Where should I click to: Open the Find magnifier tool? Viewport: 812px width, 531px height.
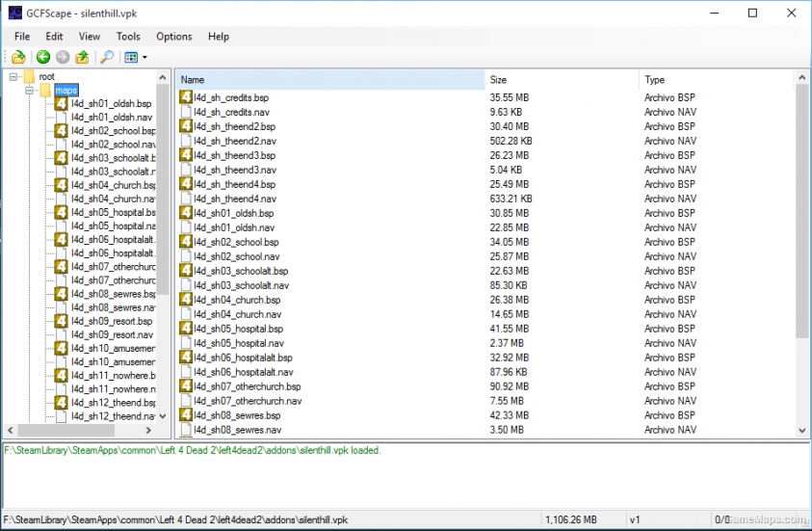(x=107, y=57)
